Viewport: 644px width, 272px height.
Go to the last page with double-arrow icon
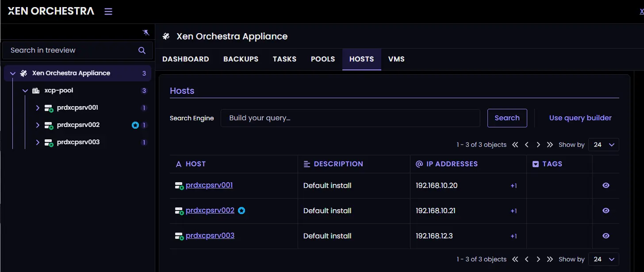click(550, 144)
